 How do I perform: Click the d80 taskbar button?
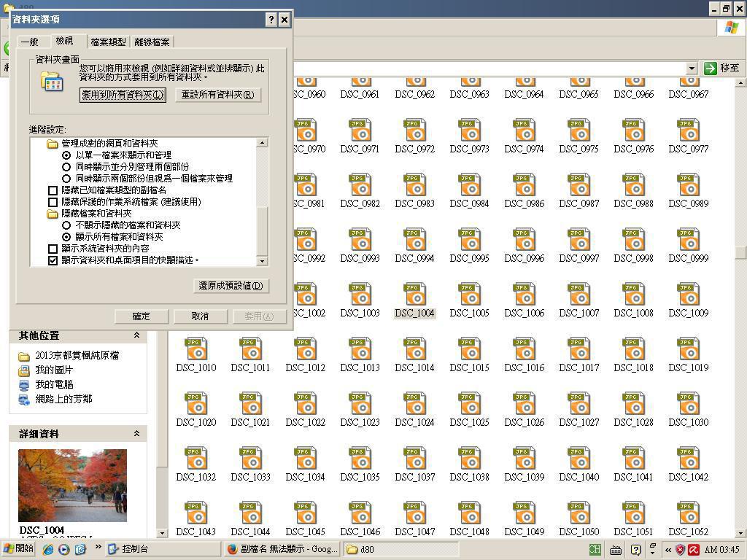coord(402,550)
